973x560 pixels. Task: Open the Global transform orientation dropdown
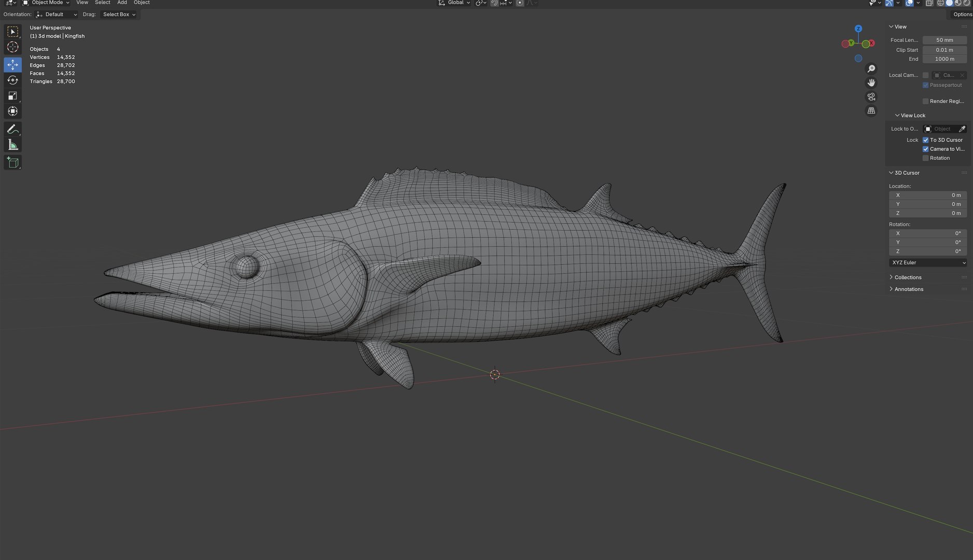click(454, 3)
